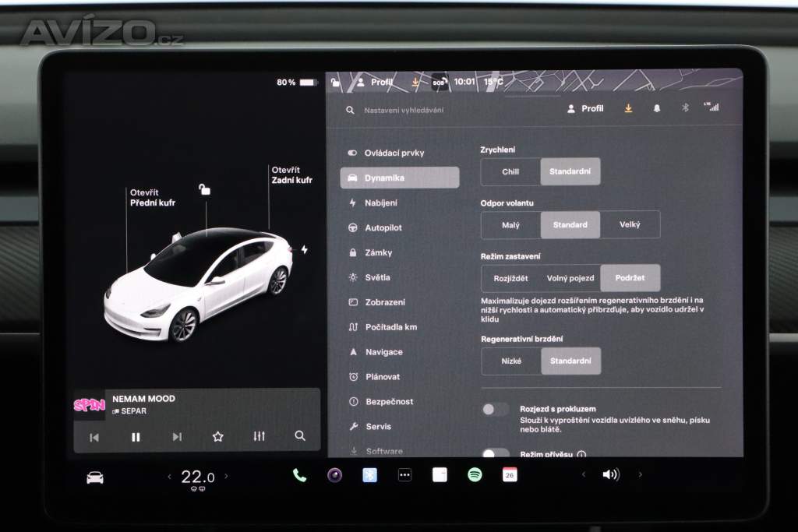Tap the 80 % battery indicator
This screenshot has height=532, width=798.
point(296,83)
